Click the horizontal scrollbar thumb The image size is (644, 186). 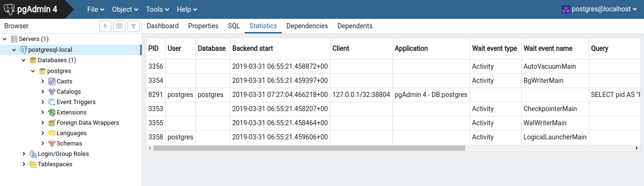click(309, 148)
